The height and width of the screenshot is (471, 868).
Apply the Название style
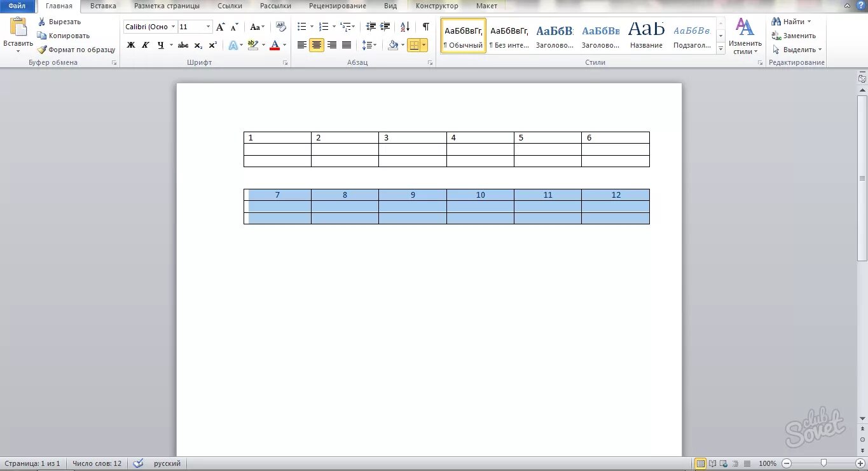pyautogui.click(x=646, y=36)
